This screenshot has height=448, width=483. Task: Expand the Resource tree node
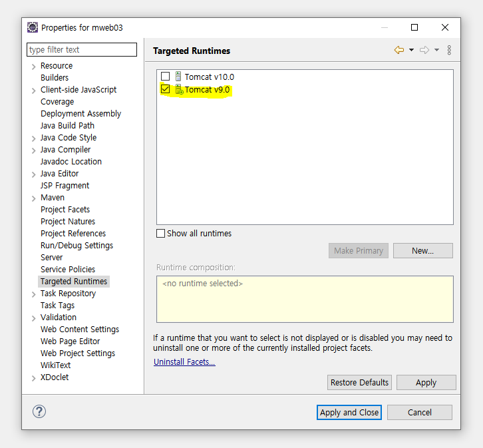[x=33, y=67]
